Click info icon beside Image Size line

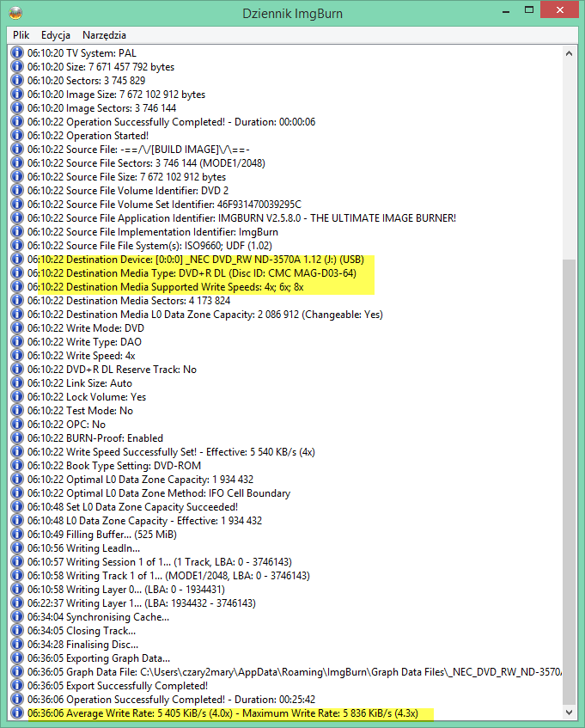pyautogui.click(x=17, y=95)
